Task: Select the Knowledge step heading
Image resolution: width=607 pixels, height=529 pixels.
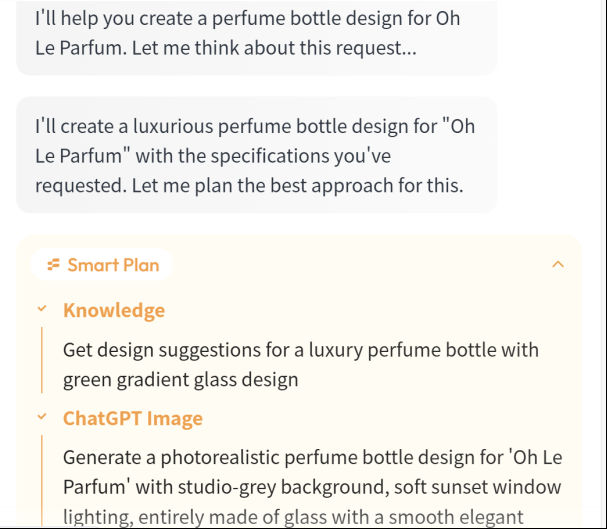Action: [114, 310]
